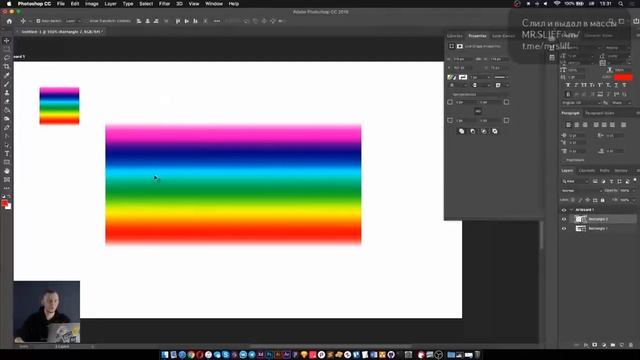
Task: Select the Eyedropper tool
Action: pyautogui.click(x=7, y=75)
